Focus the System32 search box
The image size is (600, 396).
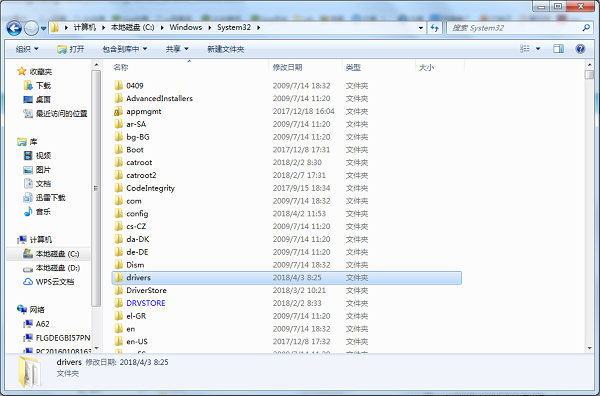pos(515,28)
